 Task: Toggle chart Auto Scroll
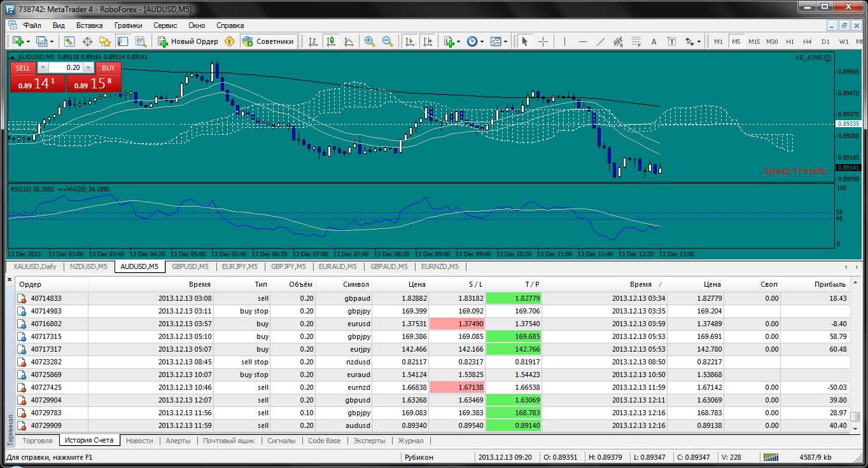click(x=409, y=41)
